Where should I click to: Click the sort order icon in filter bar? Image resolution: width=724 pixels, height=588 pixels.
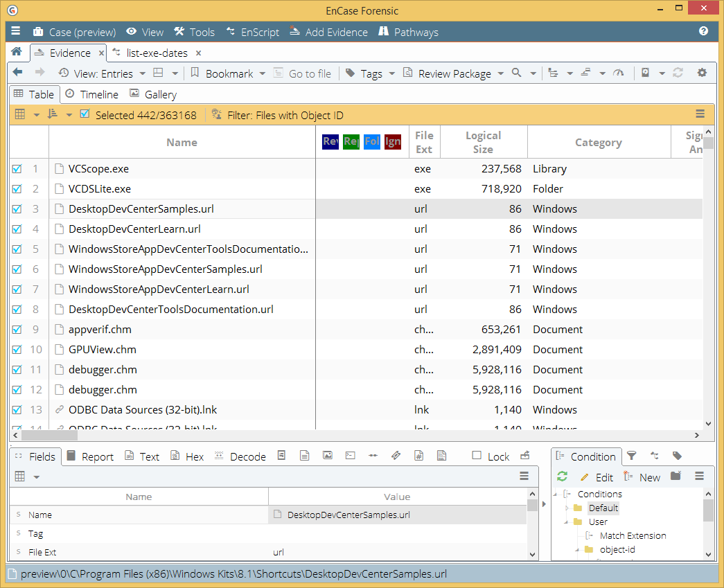click(52, 114)
